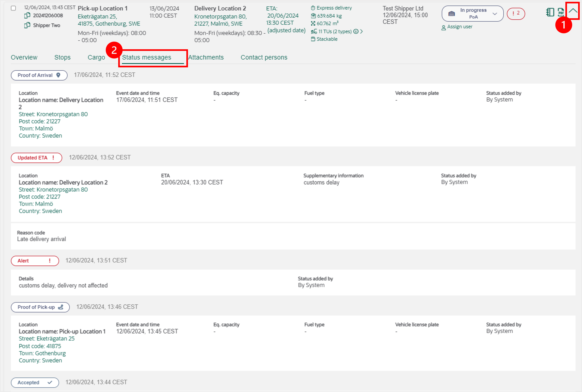Click the Delivery Location 2 heading
The width and height of the screenshot is (582, 392).
(x=220, y=9)
